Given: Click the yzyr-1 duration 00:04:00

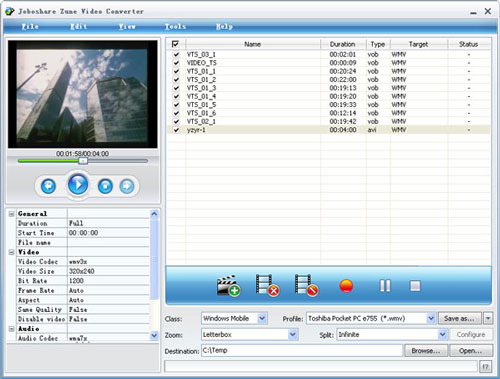Looking at the screenshot, I should pyautogui.click(x=343, y=130).
